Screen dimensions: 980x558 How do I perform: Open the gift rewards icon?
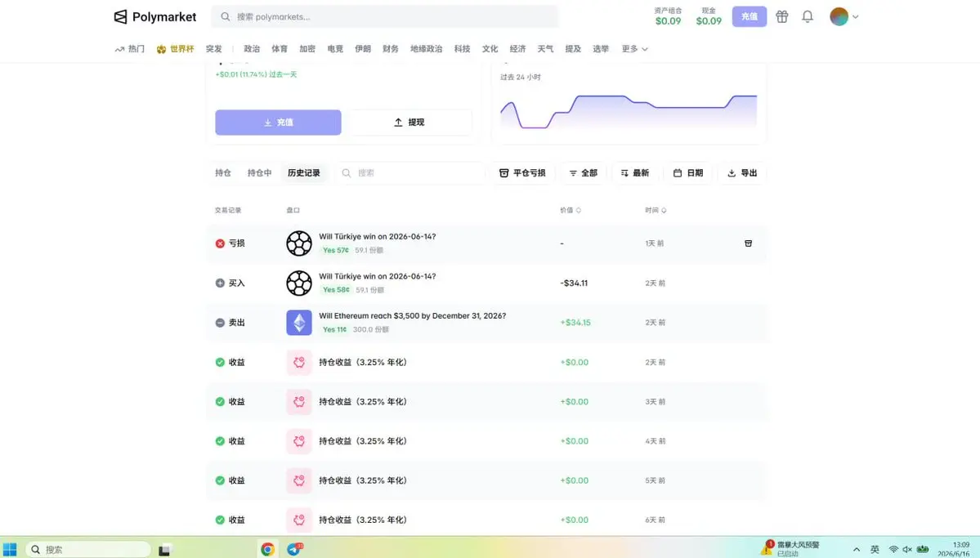(x=782, y=17)
